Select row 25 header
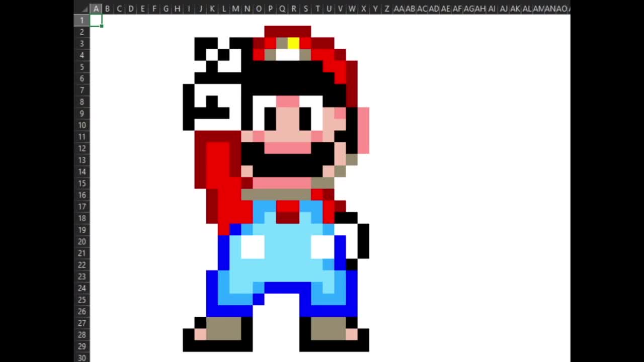The image size is (644, 362). (82, 300)
